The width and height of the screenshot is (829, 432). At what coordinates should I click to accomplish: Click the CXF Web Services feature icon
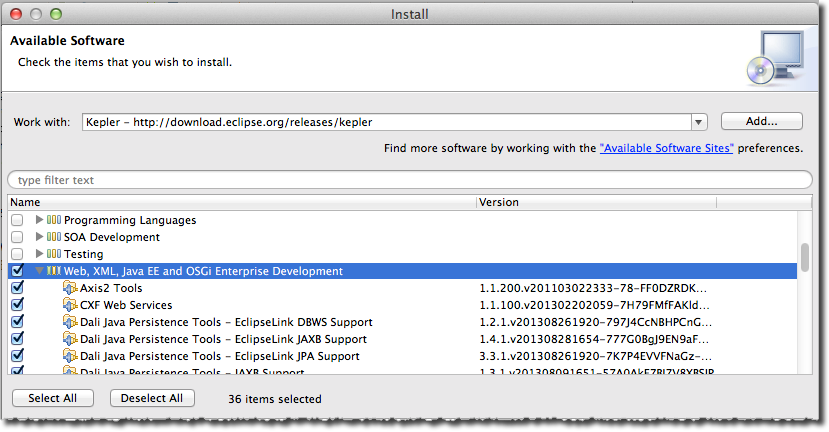pos(69,305)
